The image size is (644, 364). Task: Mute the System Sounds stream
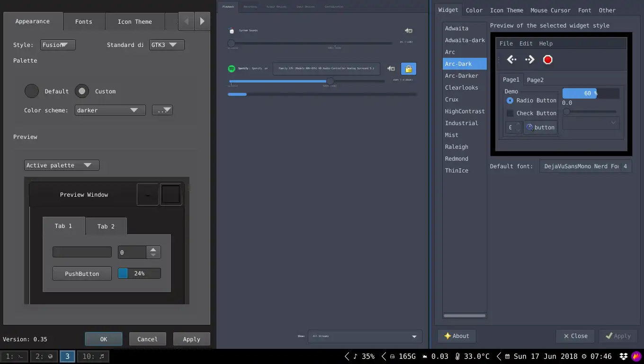(x=408, y=31)
